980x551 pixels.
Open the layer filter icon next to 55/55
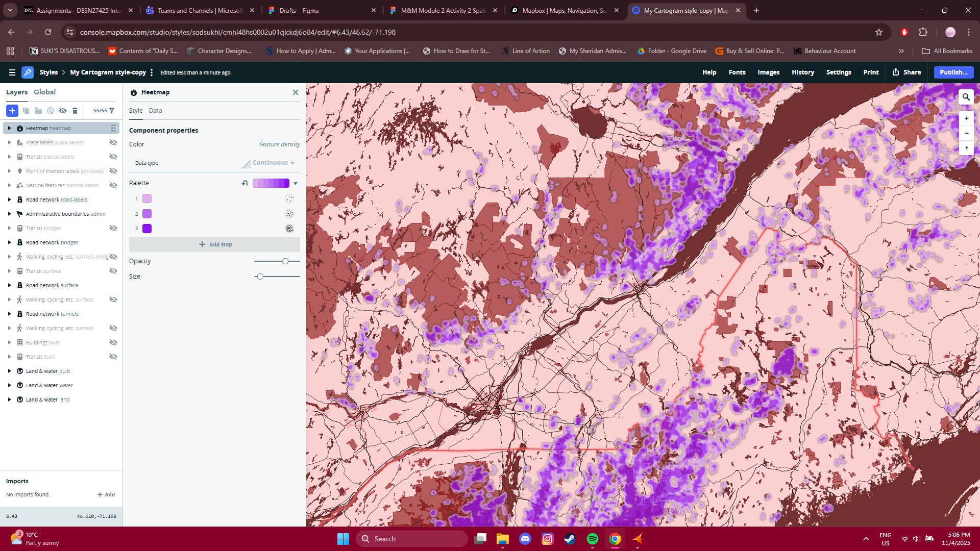[112, 111]
